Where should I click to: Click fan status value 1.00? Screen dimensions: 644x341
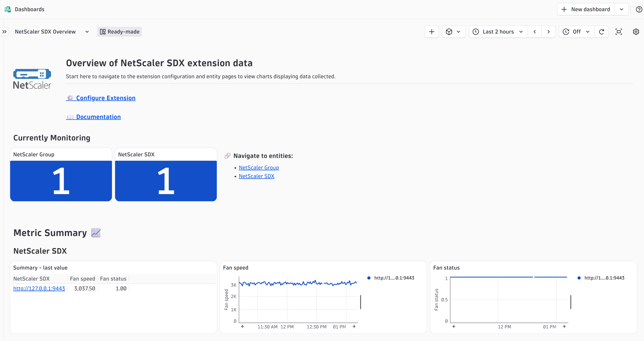pos(121,288)
